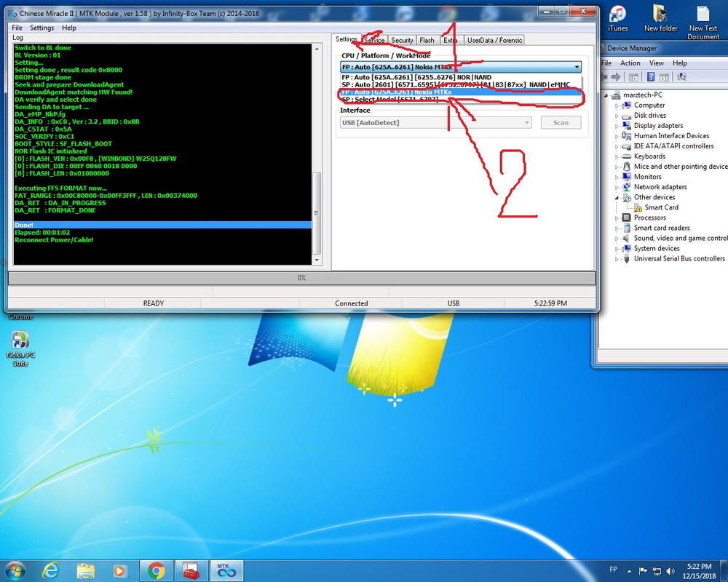Expand the Network adapters node
The image size is (728, 582).
pyautogui.click(x=617, y=187)
